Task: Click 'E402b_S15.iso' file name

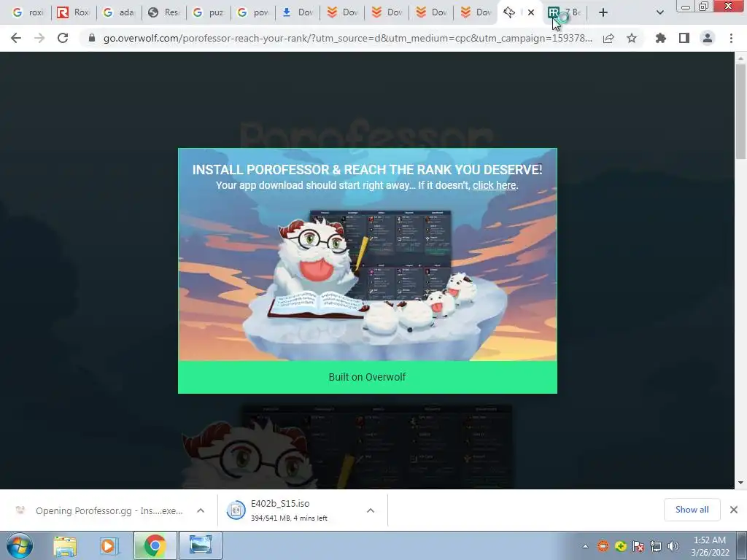Action: tap(280, 503)
